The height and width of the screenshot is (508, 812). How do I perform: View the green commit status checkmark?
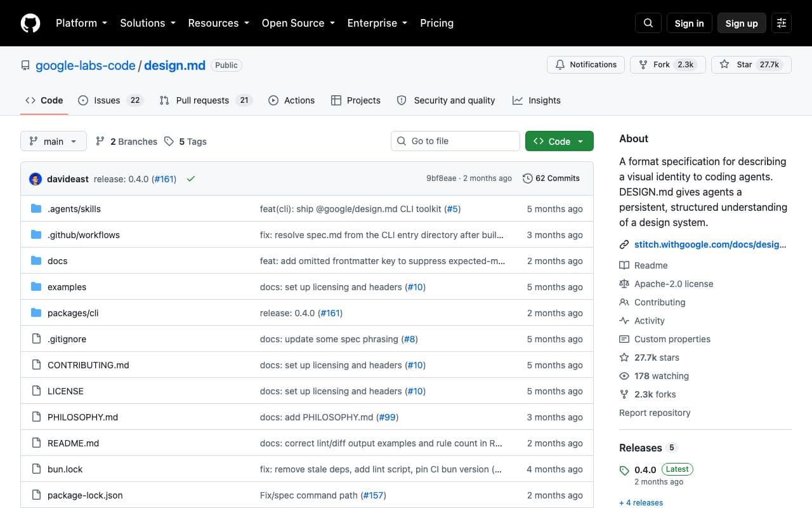[191, 178]
